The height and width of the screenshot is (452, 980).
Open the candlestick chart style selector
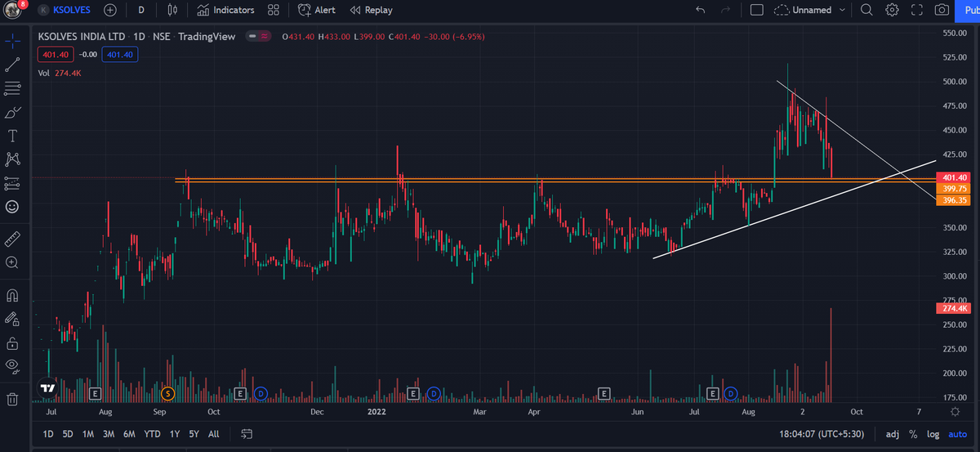[x=171, y=10]
